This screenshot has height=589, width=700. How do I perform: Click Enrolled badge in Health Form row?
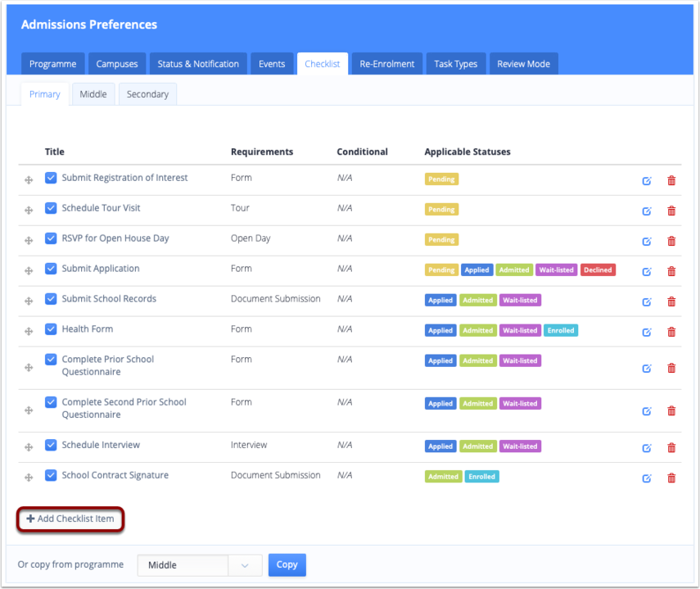point(561,331)
